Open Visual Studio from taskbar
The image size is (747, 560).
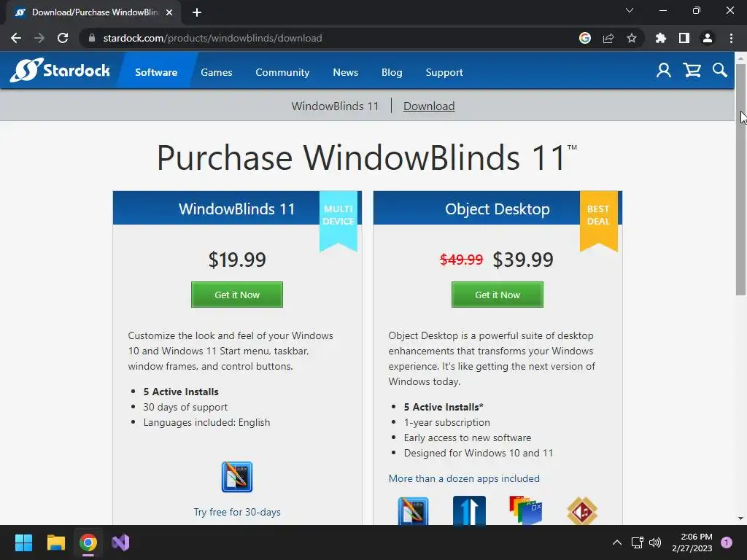pos(120,542)
